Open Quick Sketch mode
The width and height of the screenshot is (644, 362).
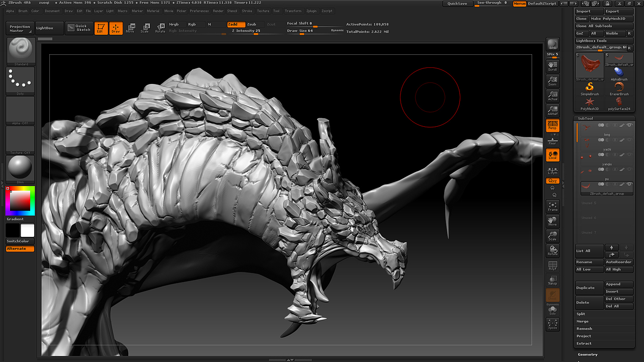79,28
